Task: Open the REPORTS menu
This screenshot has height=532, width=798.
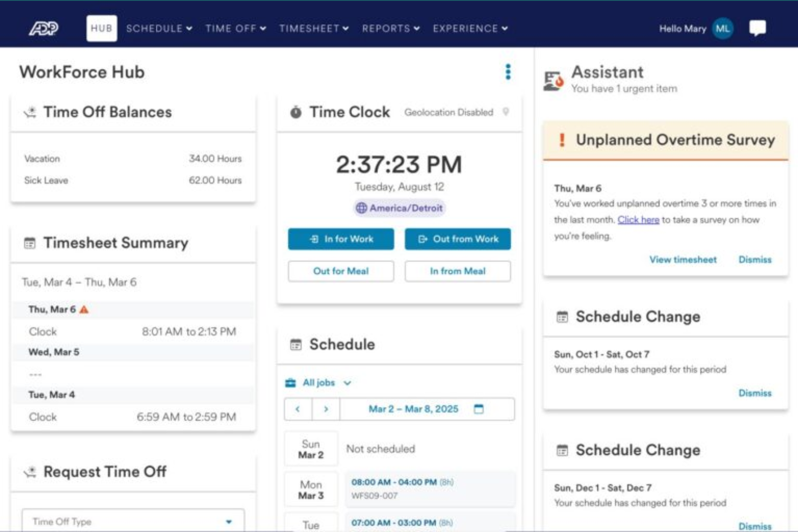Action: coord(389,29)
